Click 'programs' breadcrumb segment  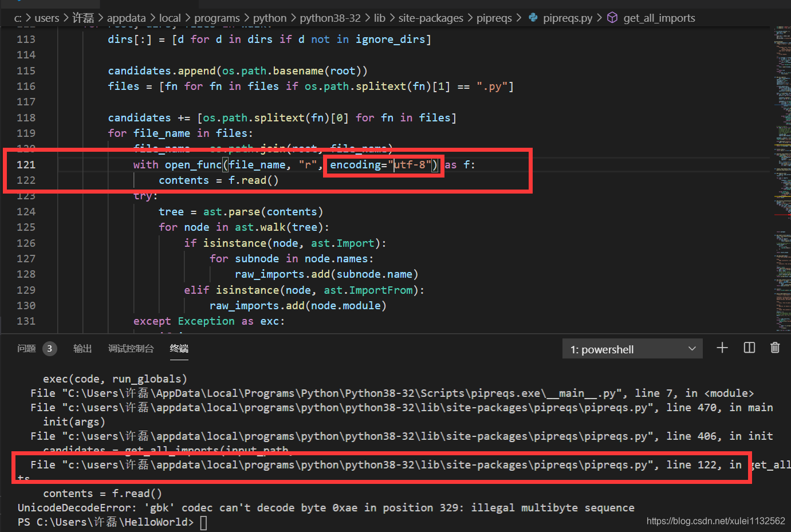click(x=217, y=18)
